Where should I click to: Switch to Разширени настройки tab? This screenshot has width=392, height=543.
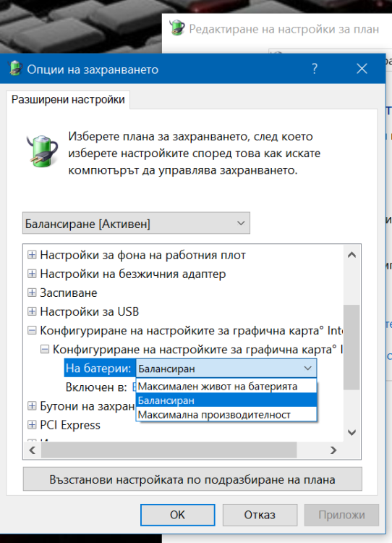68,100
